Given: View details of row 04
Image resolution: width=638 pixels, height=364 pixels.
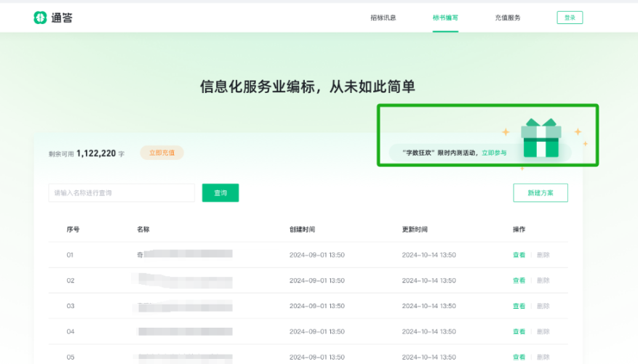Looking at the screenshot, I should [x=519, y=331].
